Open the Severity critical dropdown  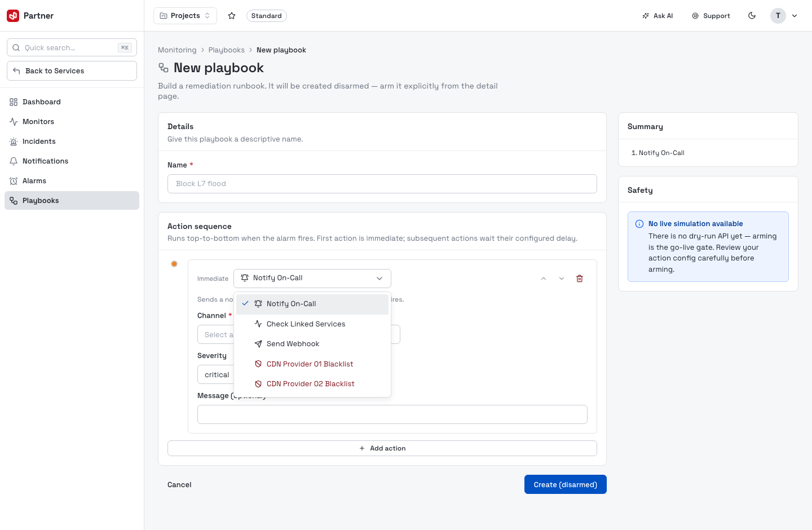click(x=215, y=374)
